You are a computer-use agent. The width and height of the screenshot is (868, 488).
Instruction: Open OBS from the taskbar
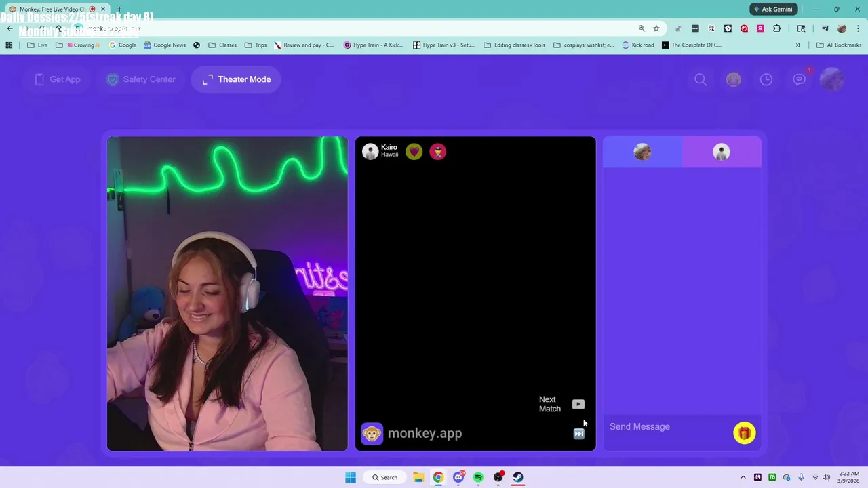(498, 477)
